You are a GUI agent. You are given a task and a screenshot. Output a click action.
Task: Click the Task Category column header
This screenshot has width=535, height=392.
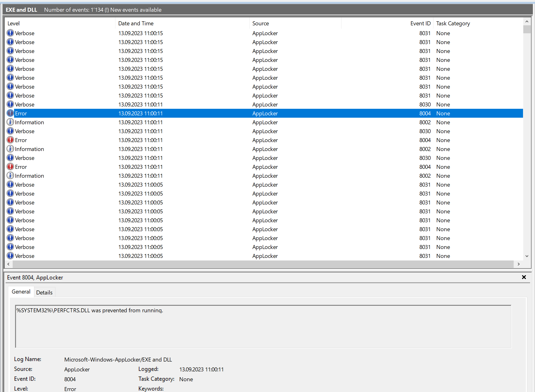tap(453, 23)
